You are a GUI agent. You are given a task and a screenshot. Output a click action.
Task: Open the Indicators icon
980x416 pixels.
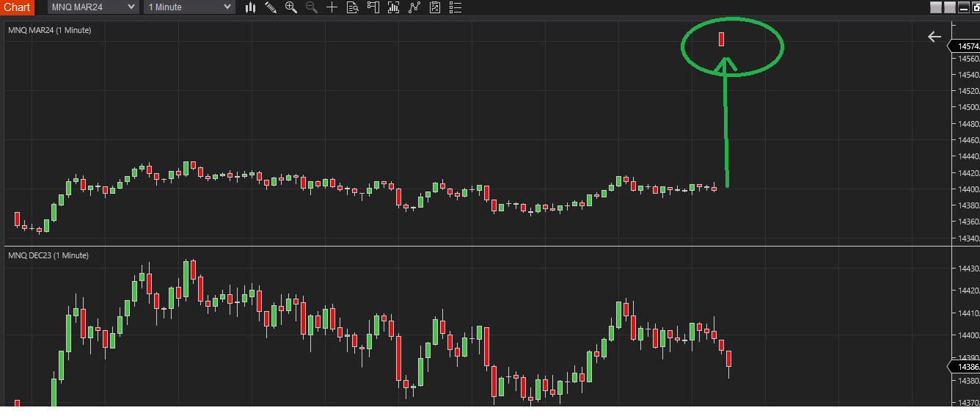pos(414,7)
